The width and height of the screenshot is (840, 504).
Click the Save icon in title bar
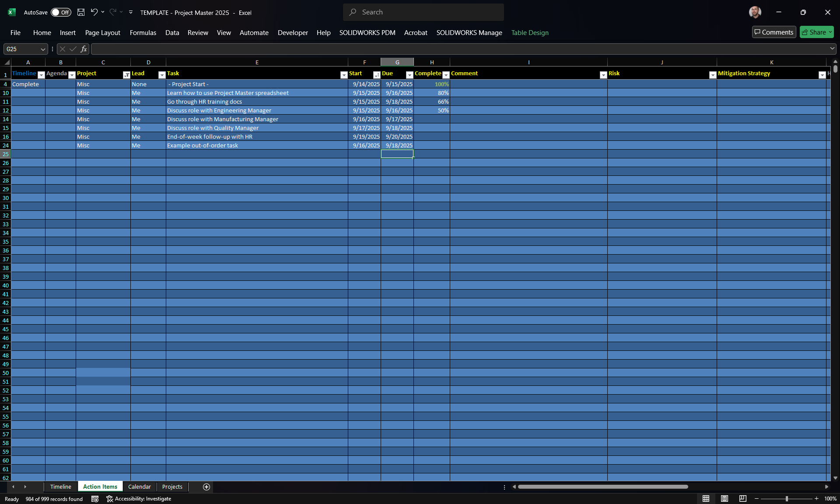click(x=81, y=12)
